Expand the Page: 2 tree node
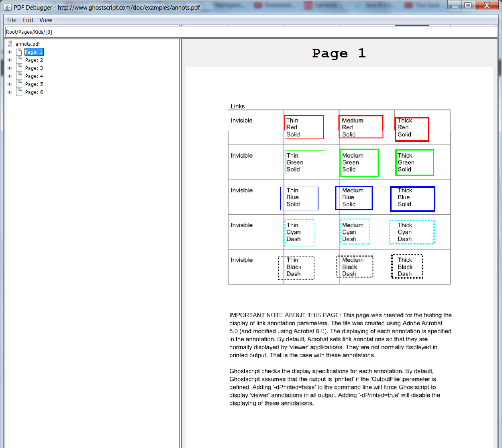This screenshot has width=502, height=448. click(10, 60)
